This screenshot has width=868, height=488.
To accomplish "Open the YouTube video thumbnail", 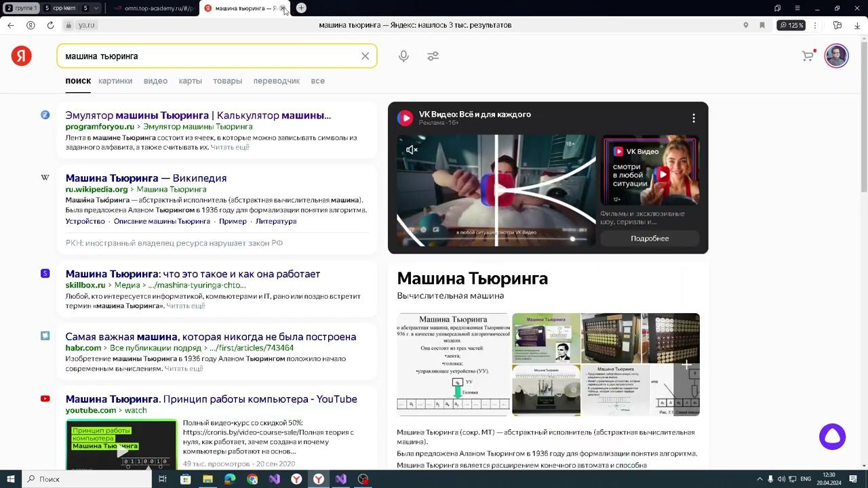I will (121, 445).
